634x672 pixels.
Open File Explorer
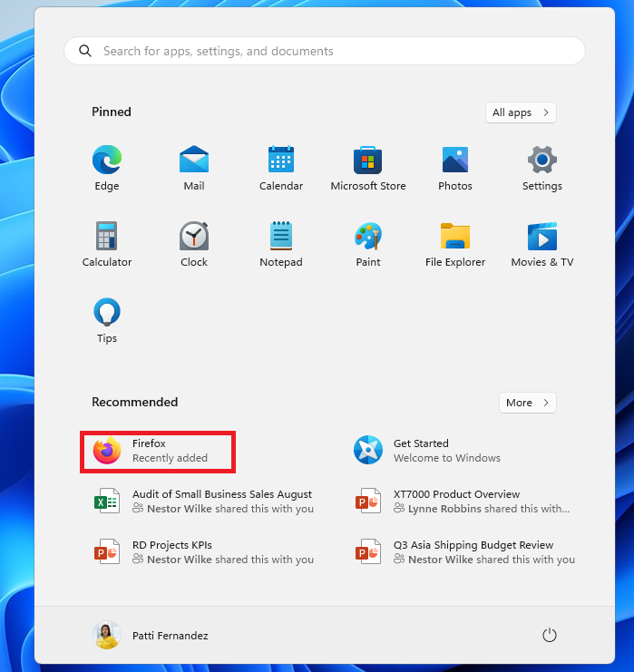pos(454,244)
